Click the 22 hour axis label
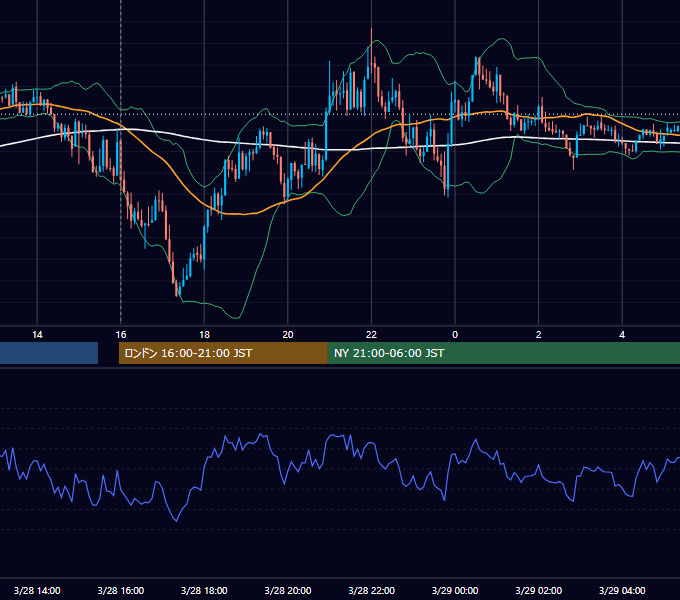Viewport: 680px width, 600px height. click(x=371, y=335)
